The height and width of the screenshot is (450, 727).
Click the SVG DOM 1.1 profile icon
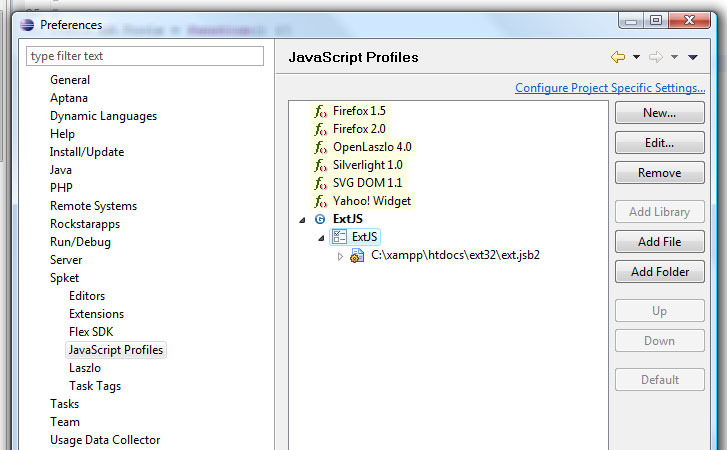point(320,183)
